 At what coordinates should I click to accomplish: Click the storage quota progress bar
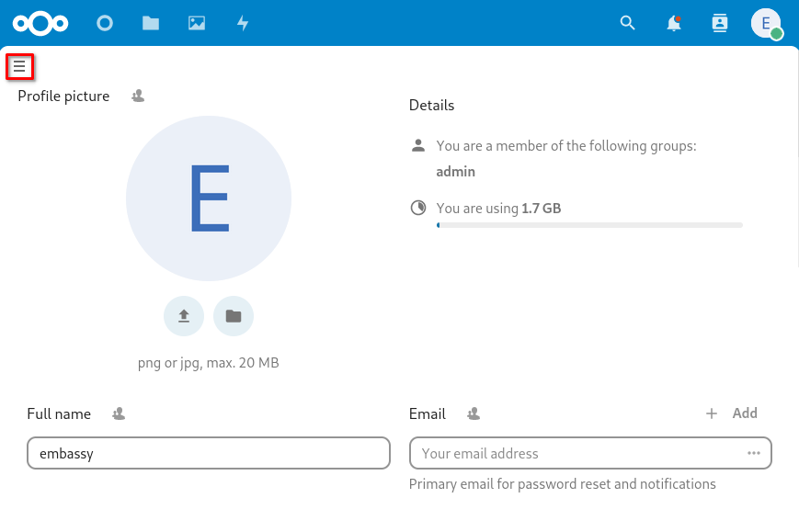click(588, 224)
